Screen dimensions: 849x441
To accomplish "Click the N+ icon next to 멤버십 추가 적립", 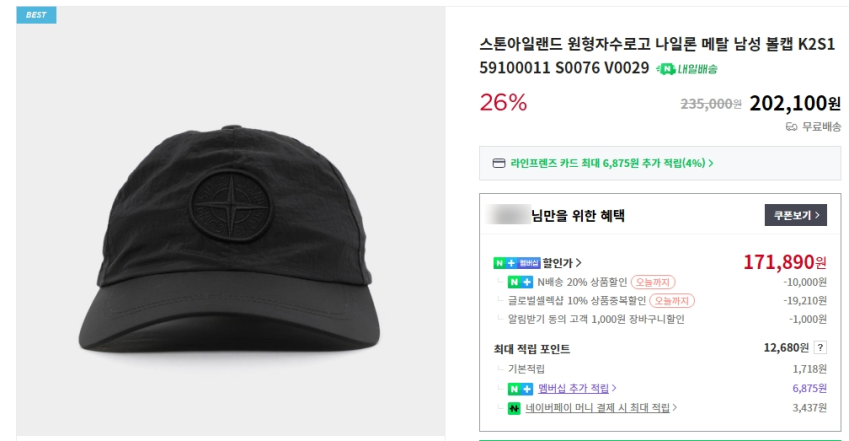I will tap(520, 388).
